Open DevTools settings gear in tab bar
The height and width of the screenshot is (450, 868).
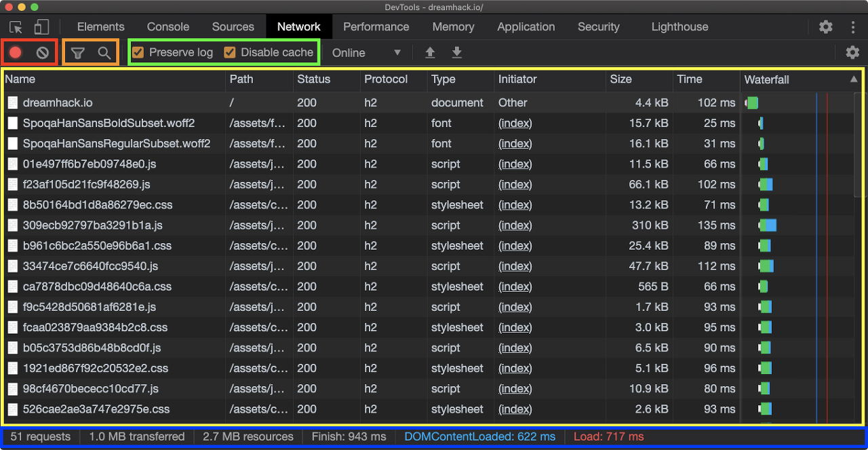[x=825, y=27]
